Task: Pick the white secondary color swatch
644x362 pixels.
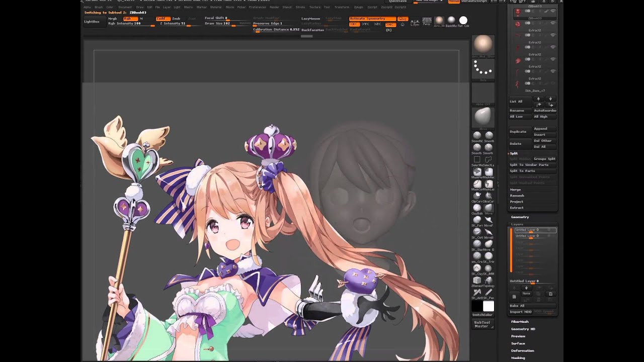Action: click(x=489, y=306)
